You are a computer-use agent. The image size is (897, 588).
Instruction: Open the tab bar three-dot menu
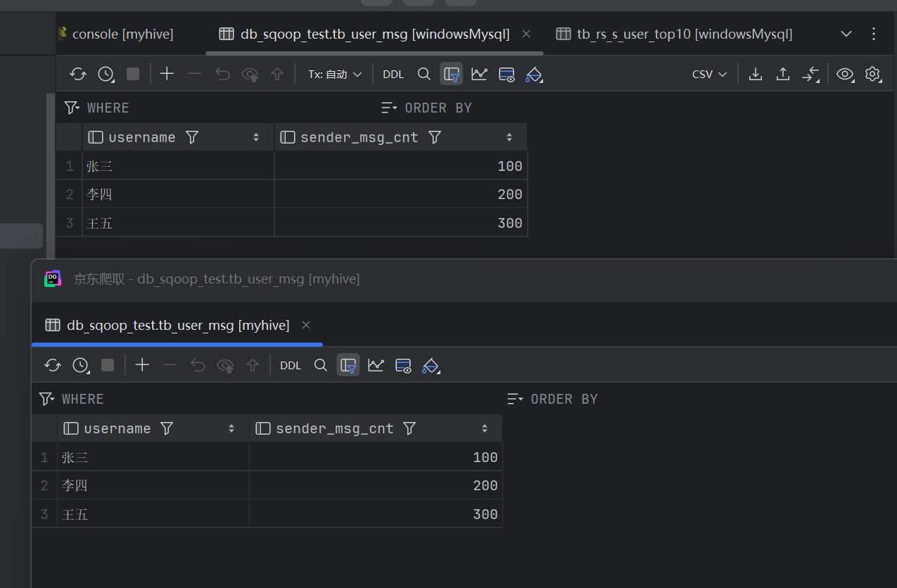point(874,34)
